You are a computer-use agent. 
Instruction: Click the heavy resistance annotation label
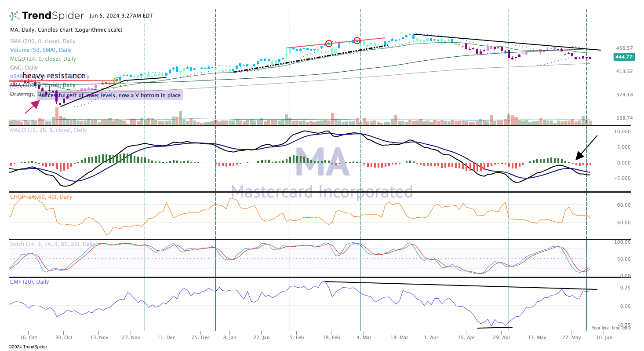tap(54, 76)
